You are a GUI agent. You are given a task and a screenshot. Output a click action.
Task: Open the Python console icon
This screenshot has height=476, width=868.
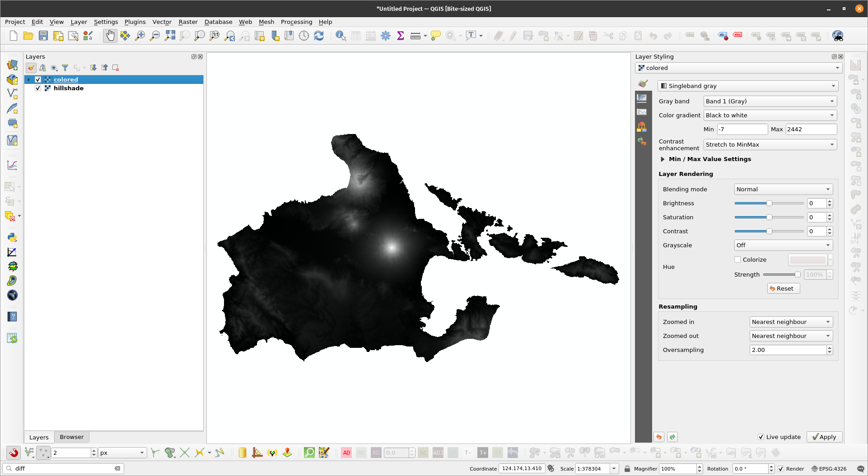(x=12, y=237)
